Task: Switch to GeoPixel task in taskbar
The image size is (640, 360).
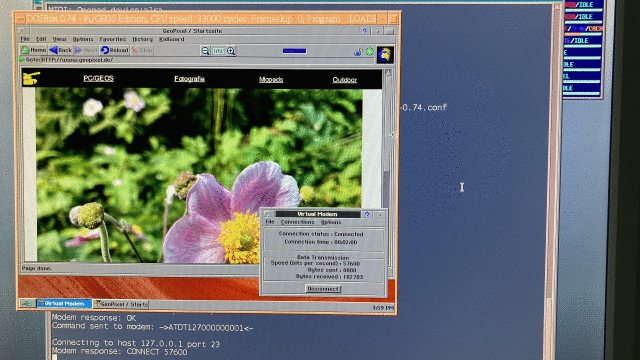Action: (121, 304)
